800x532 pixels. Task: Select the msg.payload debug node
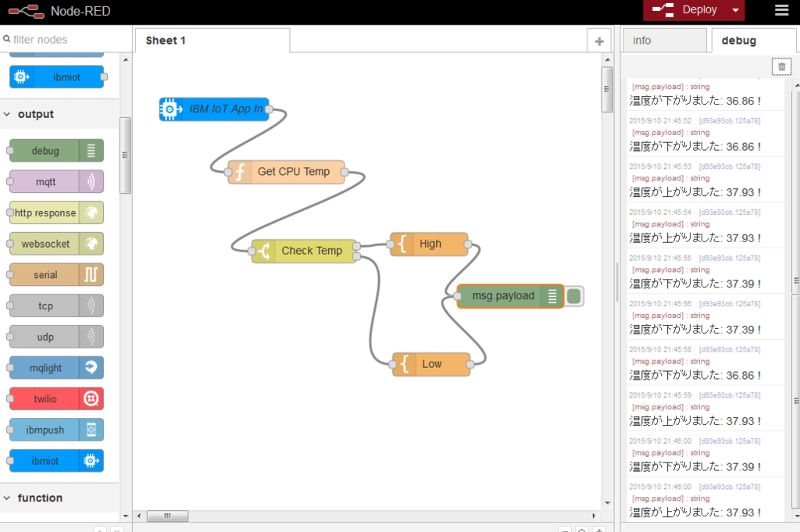coord(510,296)
